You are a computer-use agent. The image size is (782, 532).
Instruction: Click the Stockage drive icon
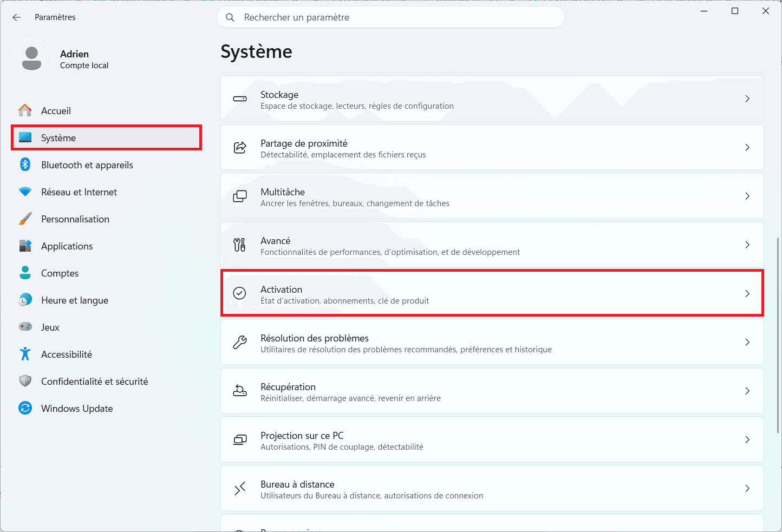click(x=239, y=99)
